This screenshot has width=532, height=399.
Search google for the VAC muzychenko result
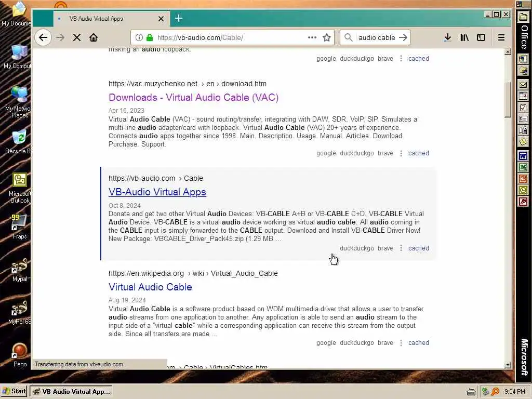coord(326,153)
